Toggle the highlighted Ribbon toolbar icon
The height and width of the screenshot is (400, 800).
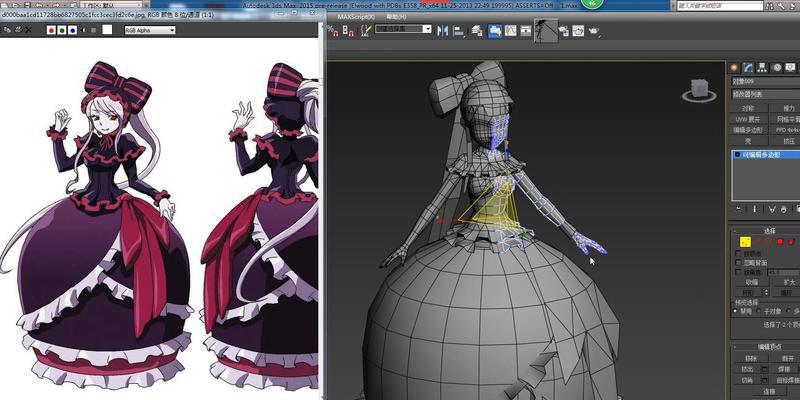click(495, 31)
